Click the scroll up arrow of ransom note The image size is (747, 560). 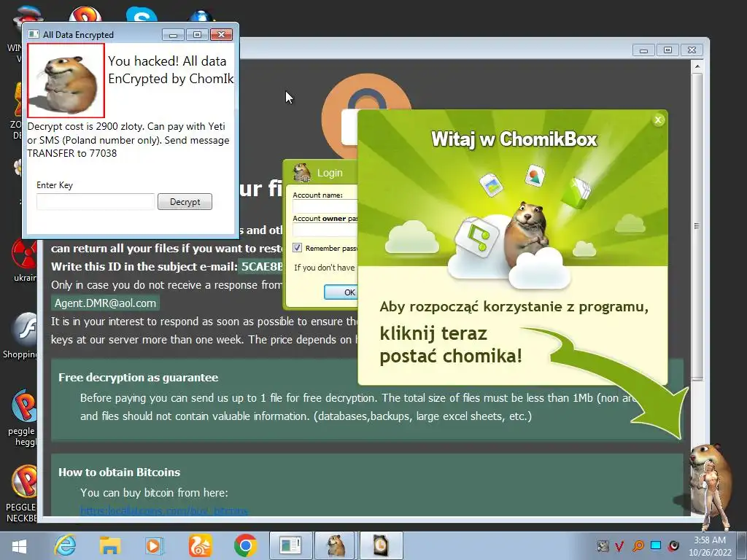(x=697, y=66)
